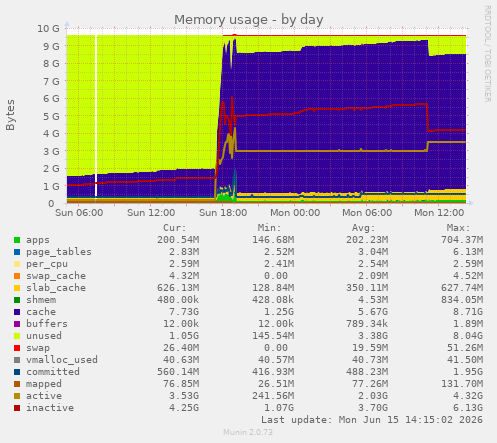Click apps max value 704.37M
Image resolution: width=497 pixels, height=443 pixels.
click(x=462, y=240)
